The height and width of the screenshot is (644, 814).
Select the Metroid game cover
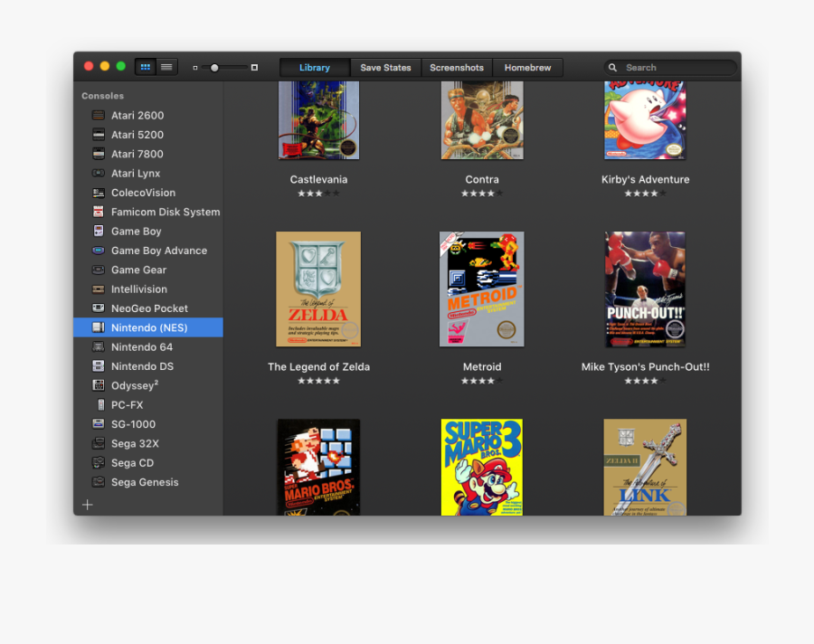(481, 289)
